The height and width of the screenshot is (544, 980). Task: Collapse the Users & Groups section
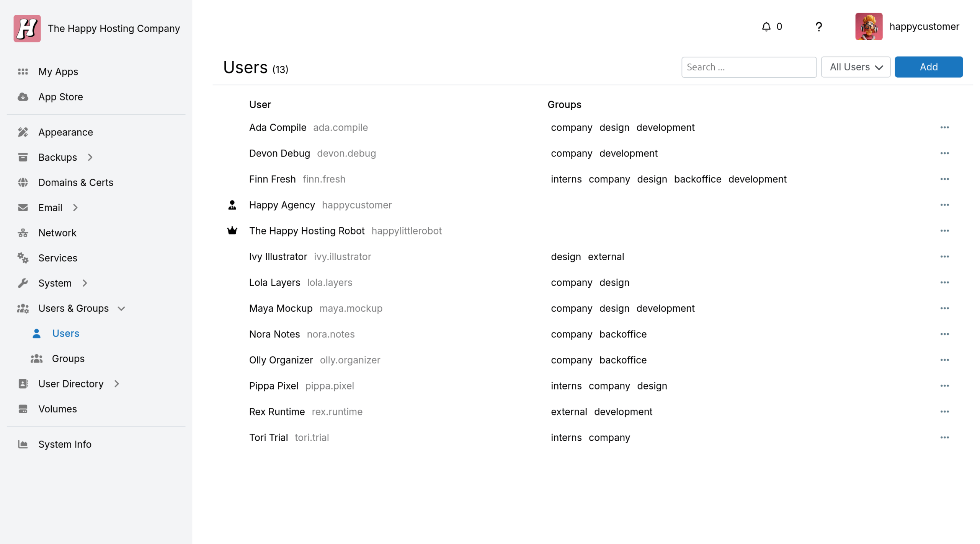(x=121, y=308)
